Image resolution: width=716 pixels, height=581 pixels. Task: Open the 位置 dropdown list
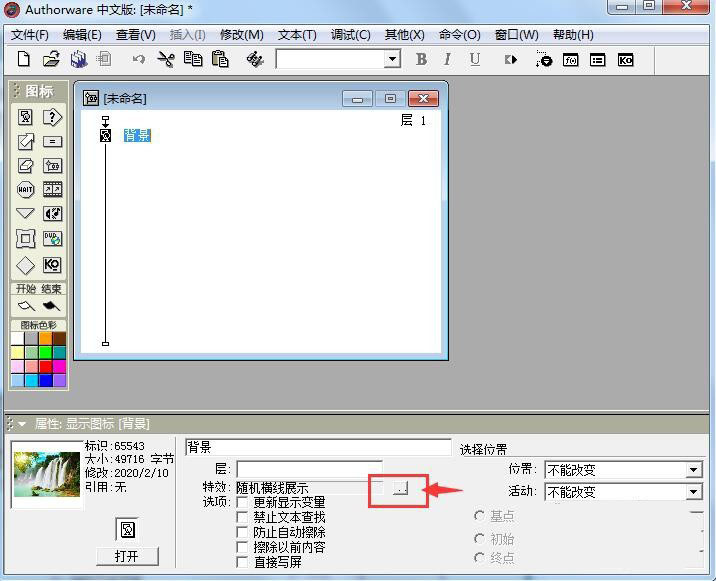tap(693, 470)
